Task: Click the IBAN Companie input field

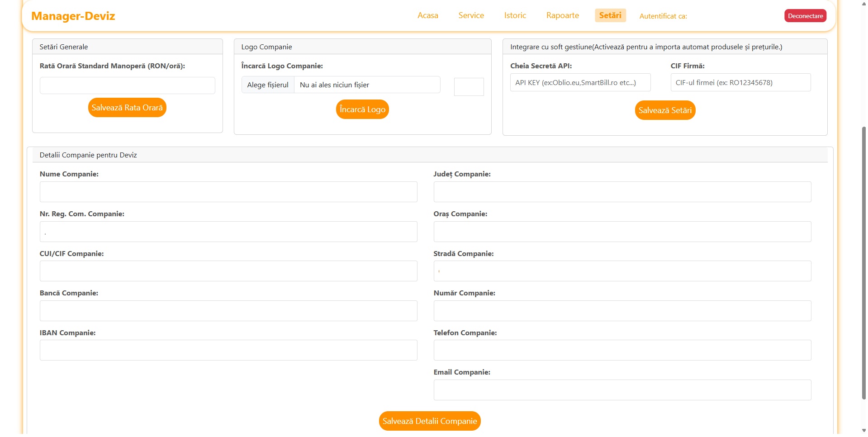Action: pos(228,350)
